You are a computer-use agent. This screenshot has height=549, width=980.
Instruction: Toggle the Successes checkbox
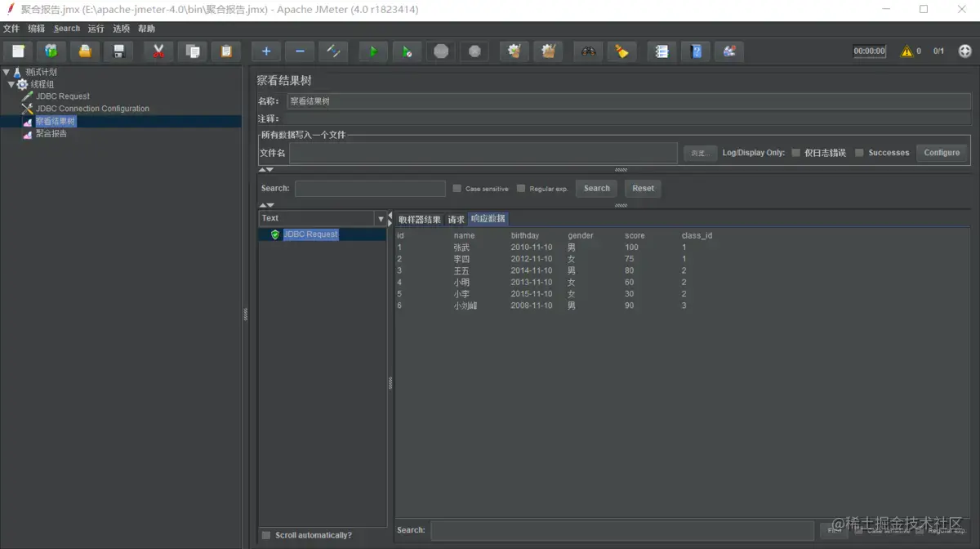click(x=859, y=153)
